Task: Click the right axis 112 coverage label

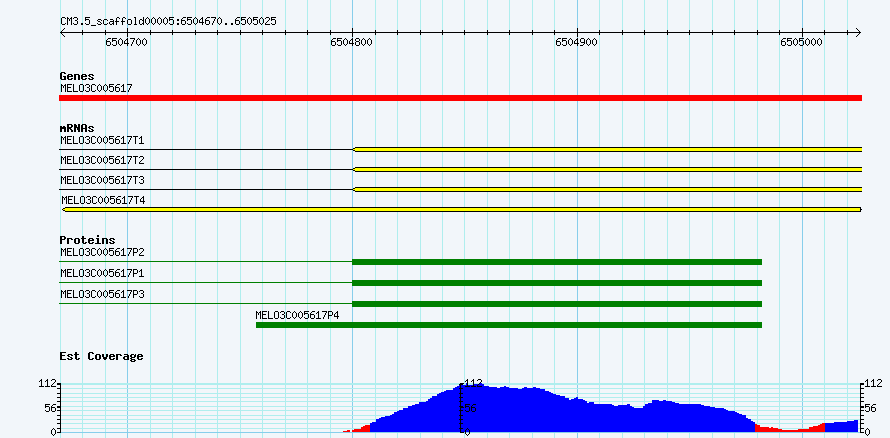Action: (872, 384)
